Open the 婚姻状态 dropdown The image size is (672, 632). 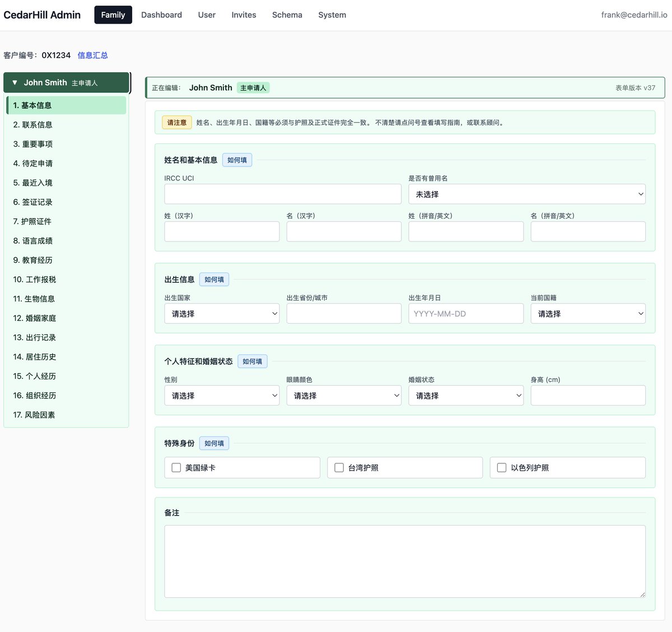coord(466,395)
